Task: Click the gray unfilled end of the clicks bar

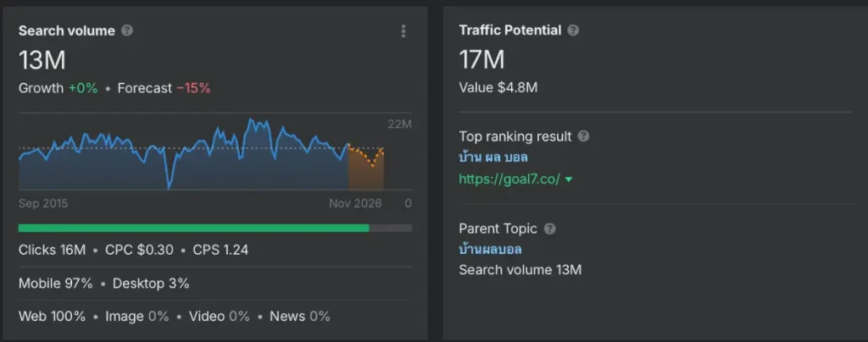Action: pyautogui.click(x=391, y=228)
